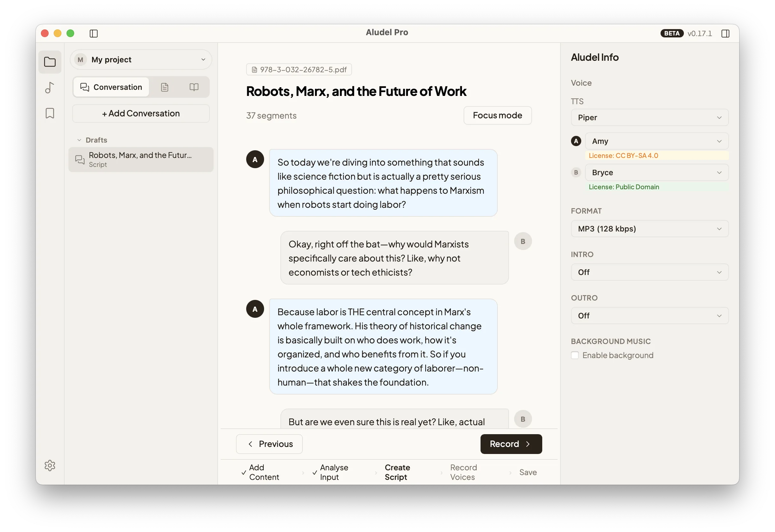This screenshot has width=775, height=532.
Task: Open the Robots, Marx draft script
Action: tap(141, 160)
